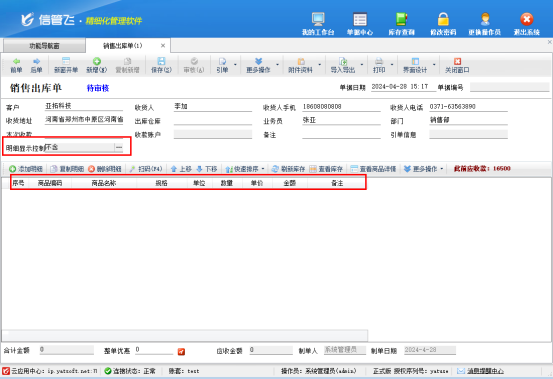Open the 明细显示控制 selector button
The height and width of the screenshot is (379, 553).
(x=119, y=147)
